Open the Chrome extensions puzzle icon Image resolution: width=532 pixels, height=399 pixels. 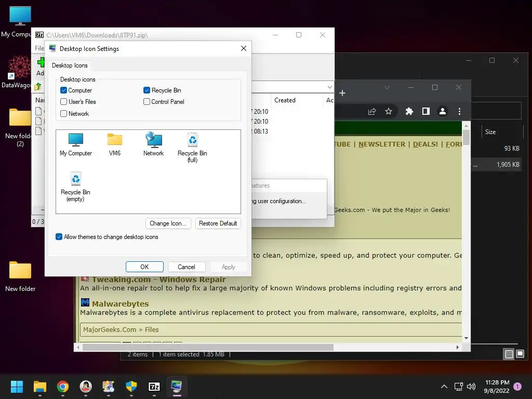[x=409, y=111]
